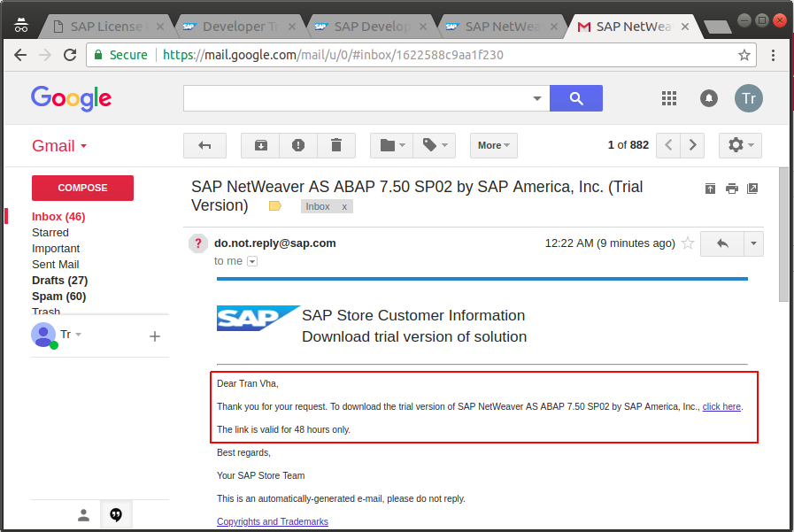Open a new browser tab
794x532 pixels.
coord(717,27)
